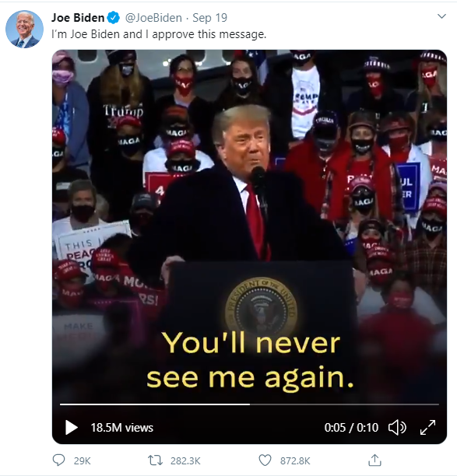
Task: Open the Joe Biden display name link
Action: pyautogui.click(x=78, y=18)
